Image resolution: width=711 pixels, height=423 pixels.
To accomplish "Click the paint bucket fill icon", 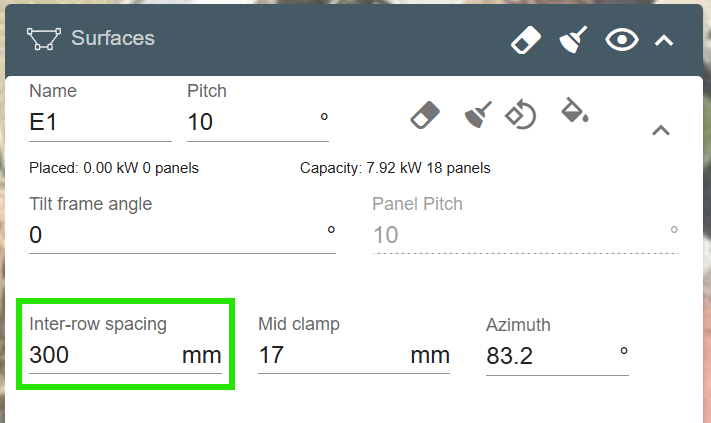I will (574, 110).
